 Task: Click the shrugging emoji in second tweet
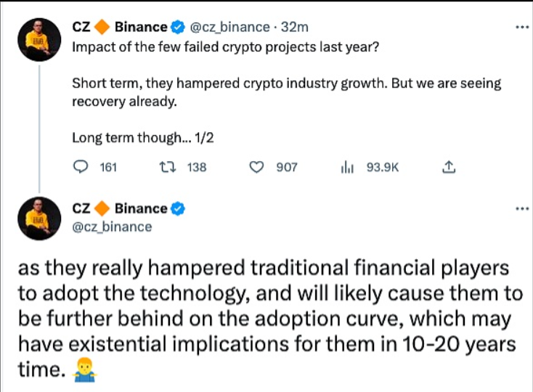86,371
